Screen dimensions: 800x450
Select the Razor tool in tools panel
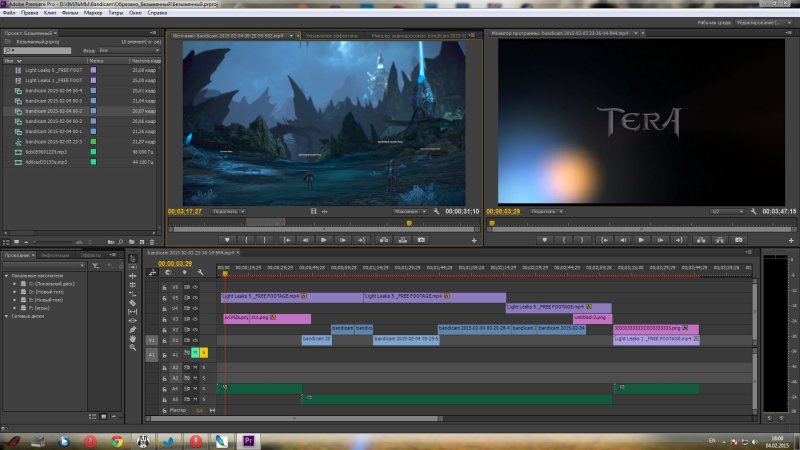pos(133,301)
